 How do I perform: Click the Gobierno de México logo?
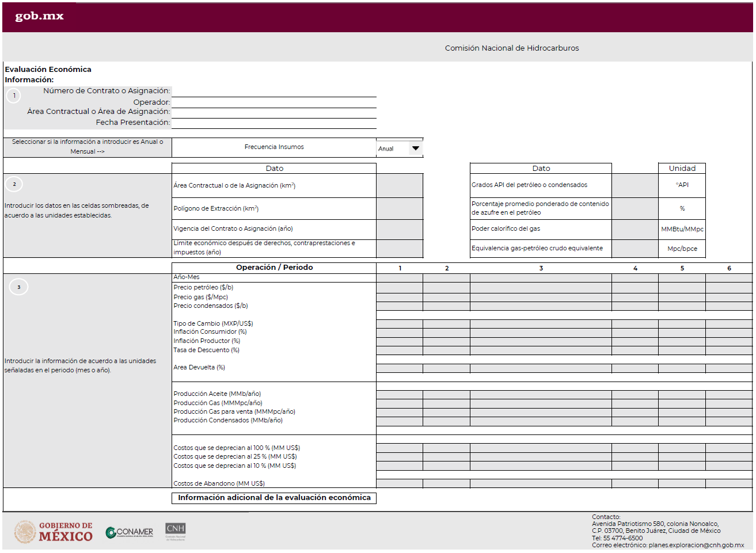[54, 532]
